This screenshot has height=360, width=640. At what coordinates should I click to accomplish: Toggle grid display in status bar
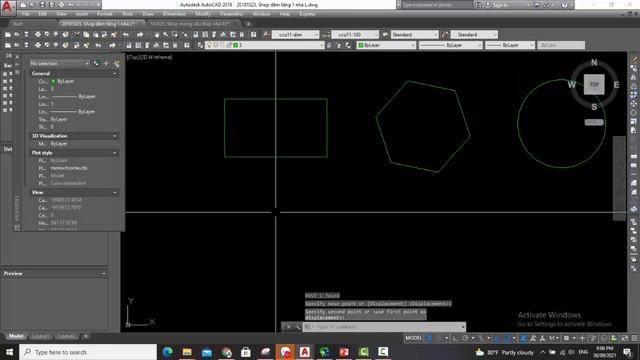[429, 338]
